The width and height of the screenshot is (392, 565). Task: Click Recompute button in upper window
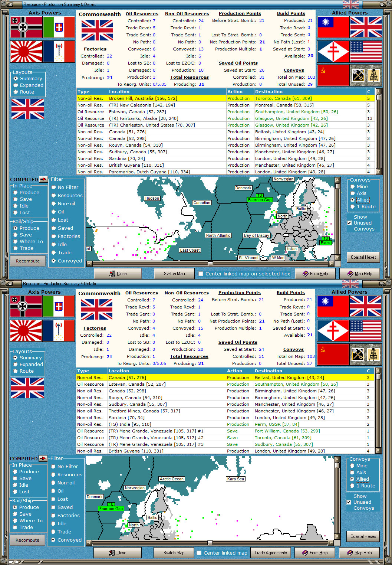coord(28,261)
